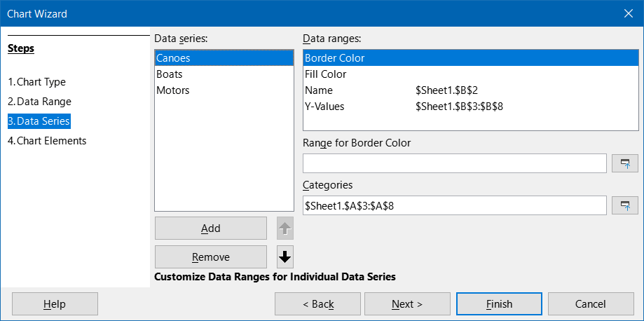The height and width of the screenshot is (321, 644).
Task: Select the Y-Values row in Data ranges
Action: [471, 107]
